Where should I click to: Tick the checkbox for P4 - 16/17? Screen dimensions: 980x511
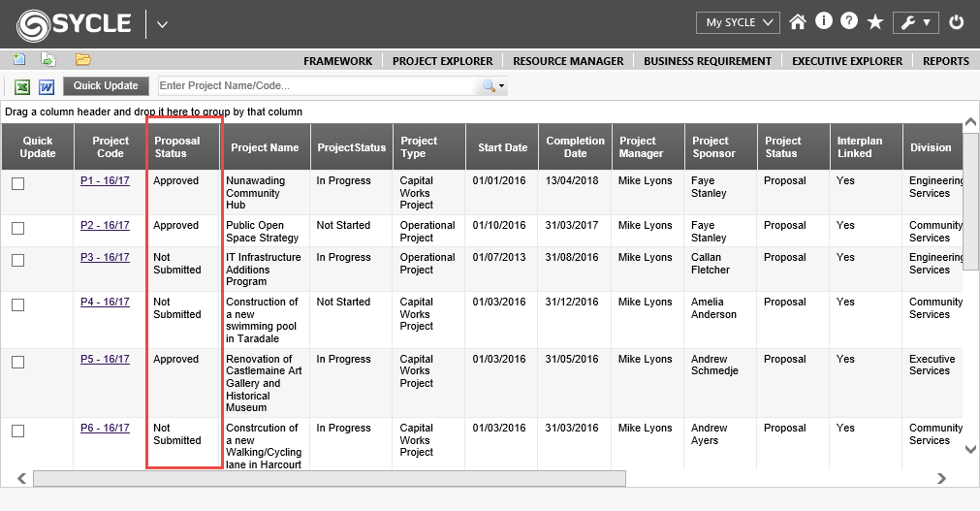click(18, 304)
